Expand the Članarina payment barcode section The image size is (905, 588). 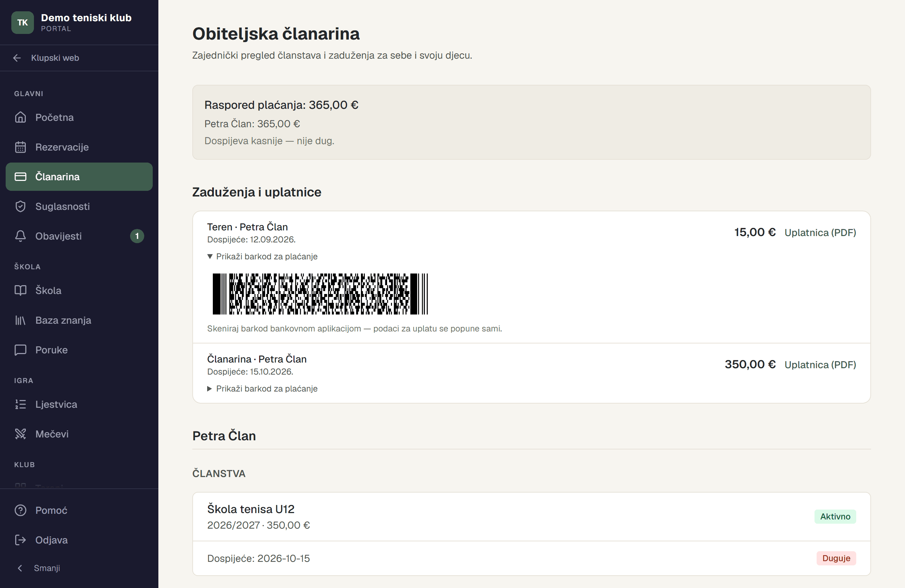262,388
